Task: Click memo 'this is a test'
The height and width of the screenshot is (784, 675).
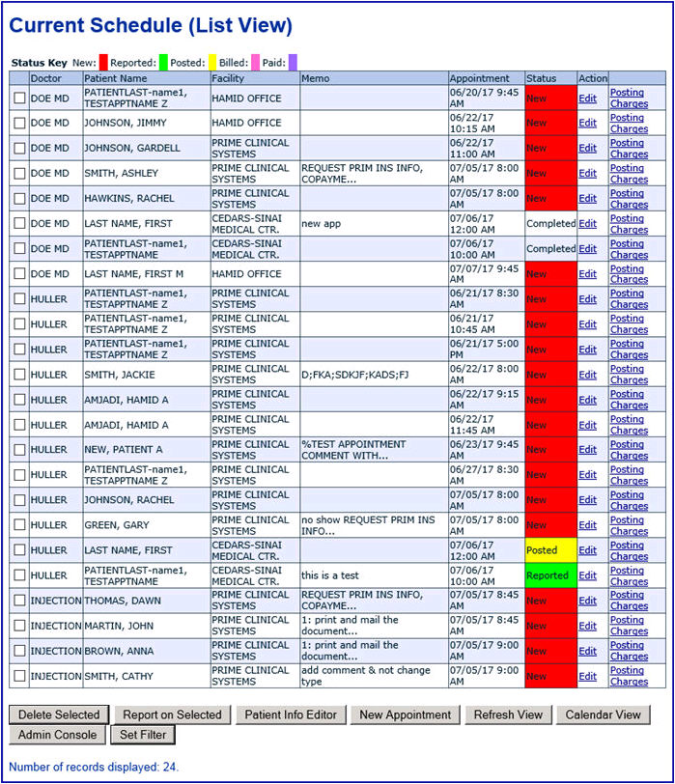Action: 330,575
